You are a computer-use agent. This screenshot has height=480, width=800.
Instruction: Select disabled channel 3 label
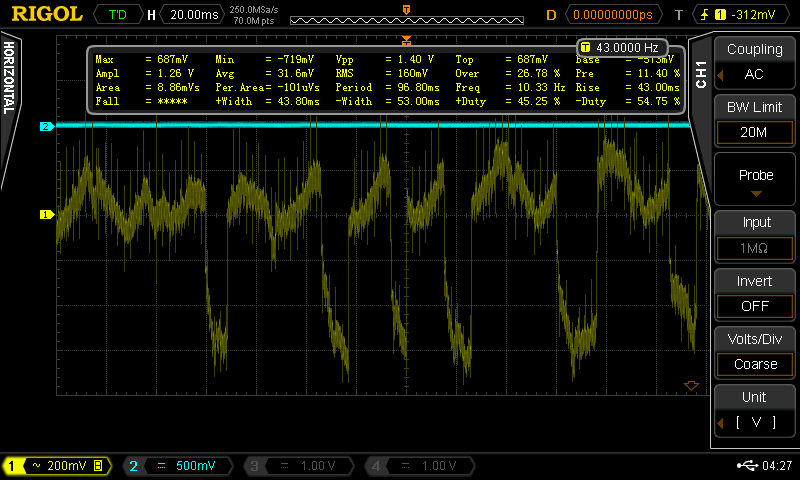(298, 466)
